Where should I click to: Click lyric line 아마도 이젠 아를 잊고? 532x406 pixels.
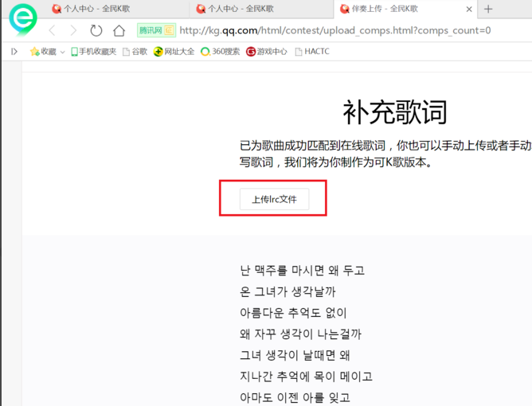click(x=295, y=397)
